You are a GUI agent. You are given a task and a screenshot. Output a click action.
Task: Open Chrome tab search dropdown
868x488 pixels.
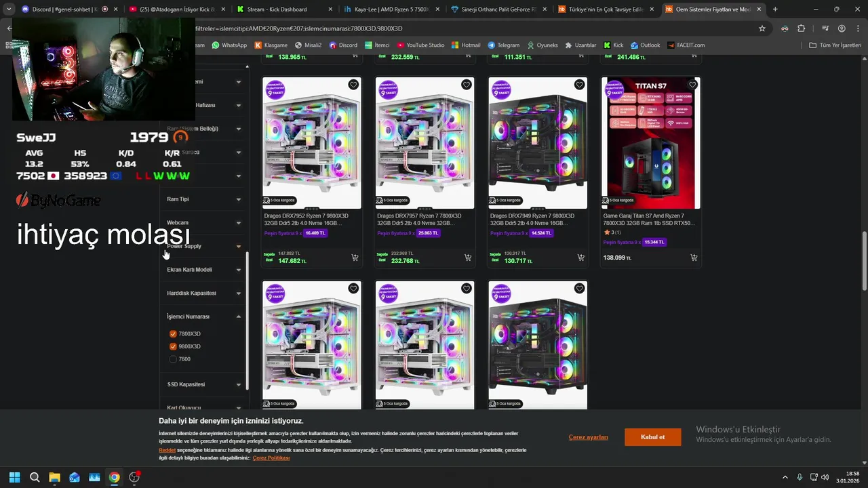point(9,9)
